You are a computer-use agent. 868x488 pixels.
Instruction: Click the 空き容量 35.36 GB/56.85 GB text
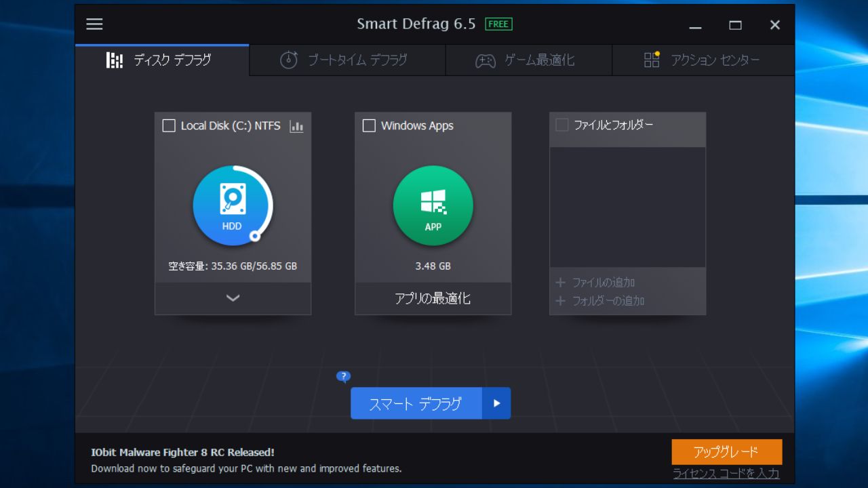tap(233, 266)
